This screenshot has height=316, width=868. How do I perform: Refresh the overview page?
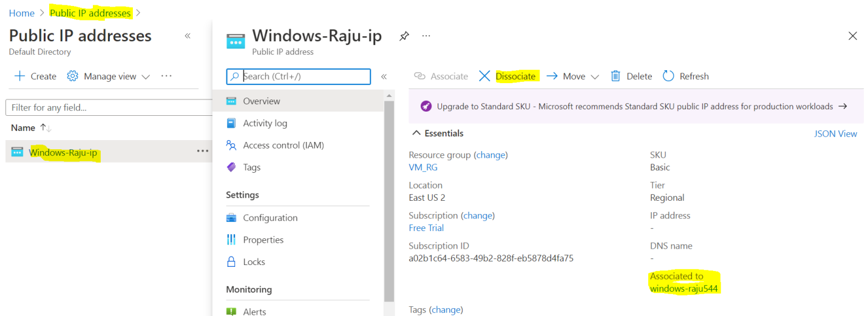pyautogui.click(x=686, y=76)
